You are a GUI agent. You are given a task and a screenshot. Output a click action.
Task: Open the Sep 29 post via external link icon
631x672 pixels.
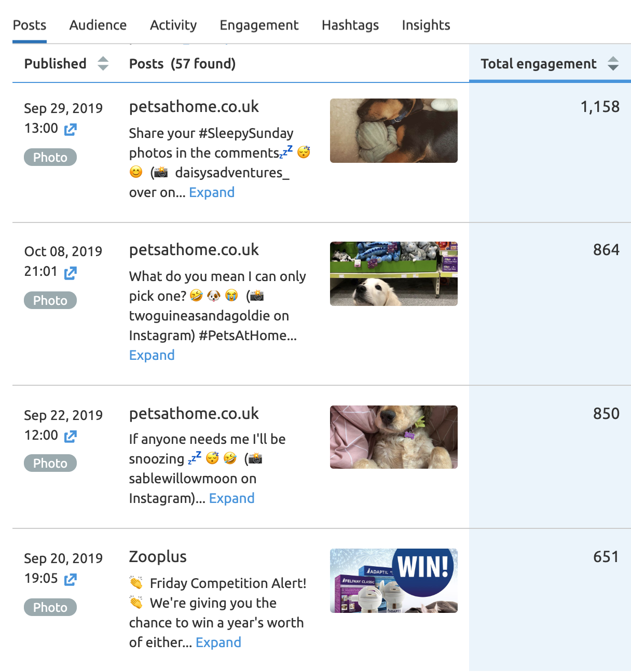(71, 130)
